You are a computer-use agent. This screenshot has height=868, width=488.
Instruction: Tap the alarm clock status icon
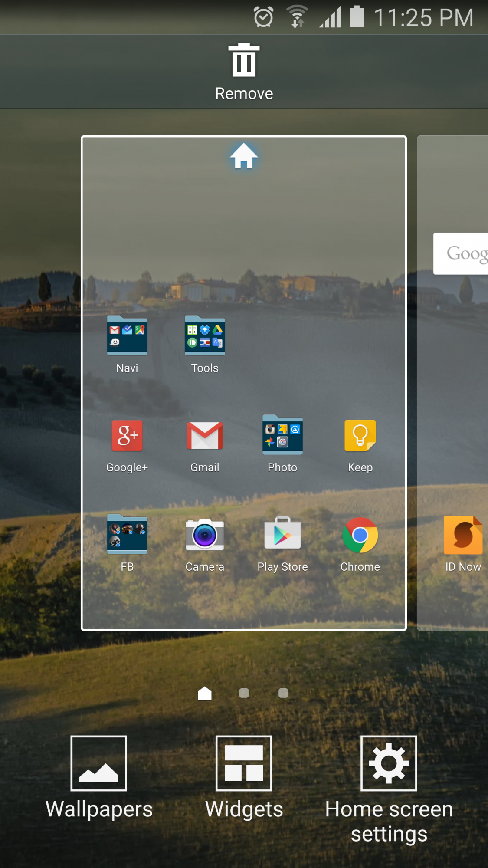[x=263, y=17]
